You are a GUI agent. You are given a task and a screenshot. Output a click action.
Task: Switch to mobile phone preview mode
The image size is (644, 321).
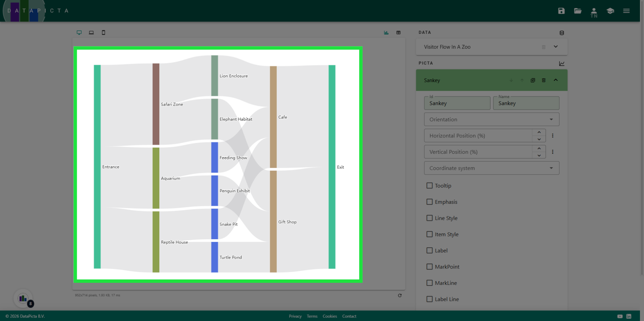[103, 33]
